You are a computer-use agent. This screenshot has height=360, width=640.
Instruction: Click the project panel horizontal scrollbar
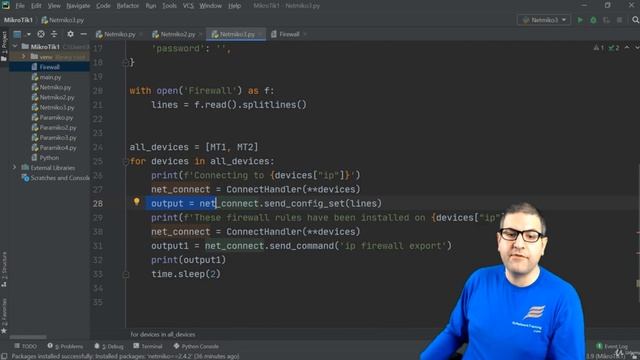point(28,337)
